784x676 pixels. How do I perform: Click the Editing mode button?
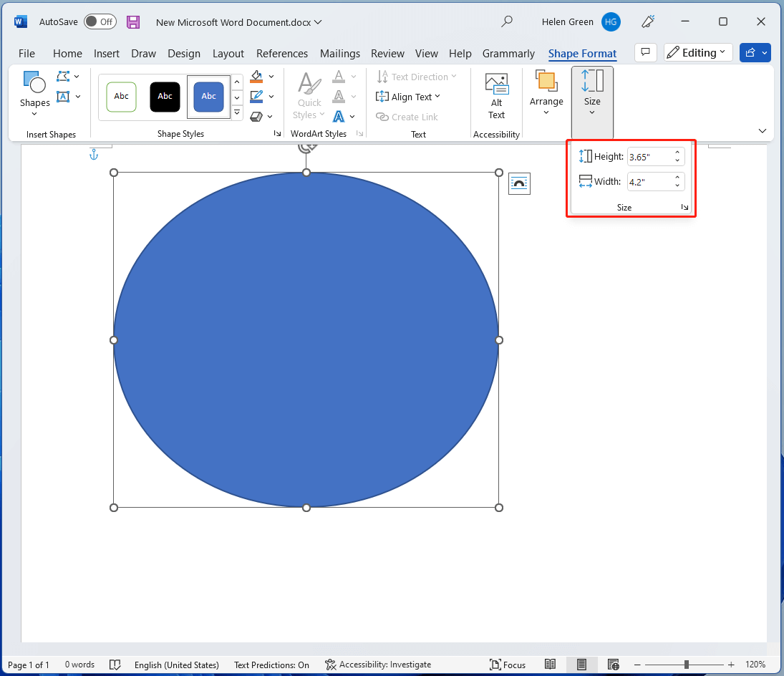point(697,52)
